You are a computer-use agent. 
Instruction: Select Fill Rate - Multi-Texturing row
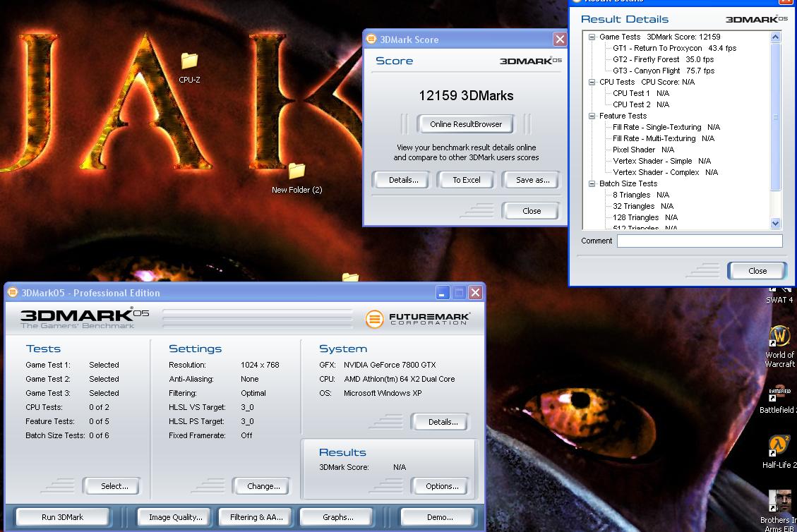tap(664, 138)
